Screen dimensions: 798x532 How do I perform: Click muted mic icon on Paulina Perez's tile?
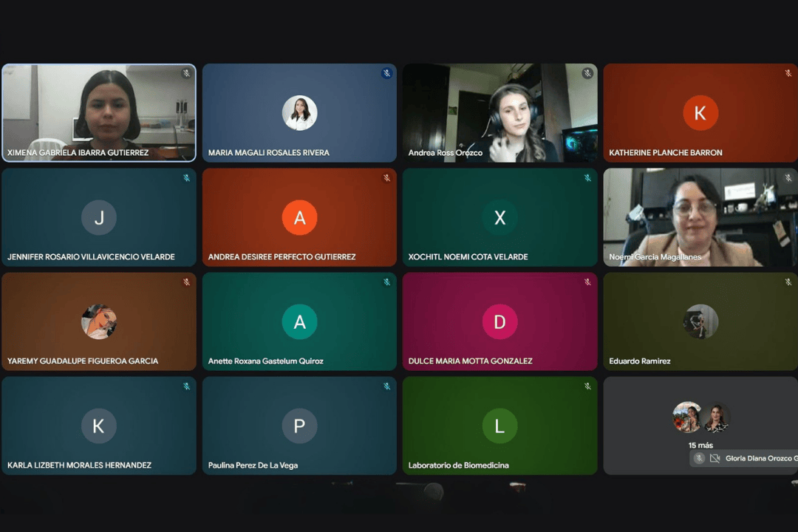(386, 386)
